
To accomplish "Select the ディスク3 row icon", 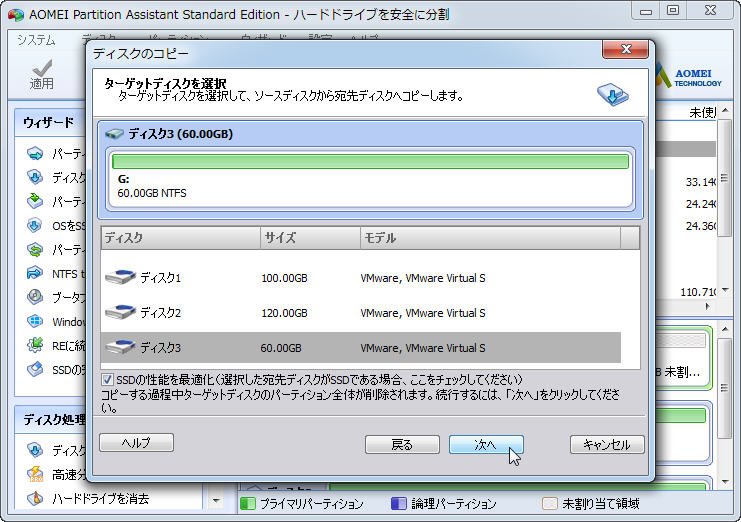I will [121, 347].
